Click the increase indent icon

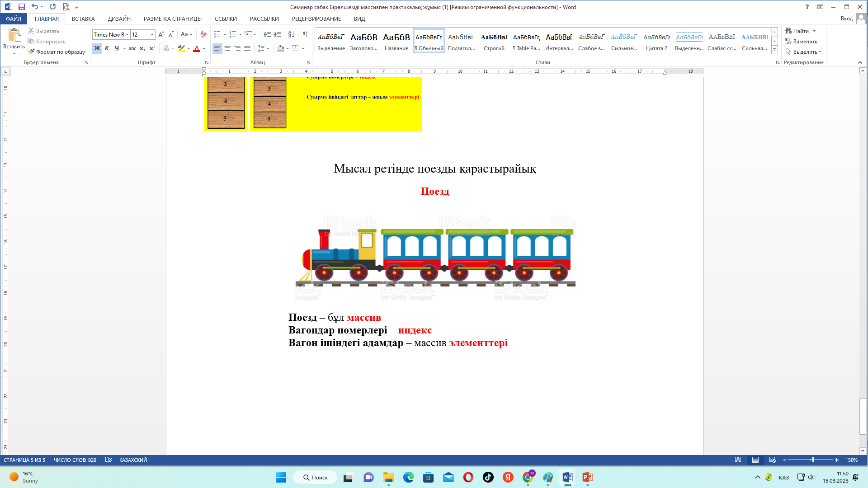[x=277, y=34]
